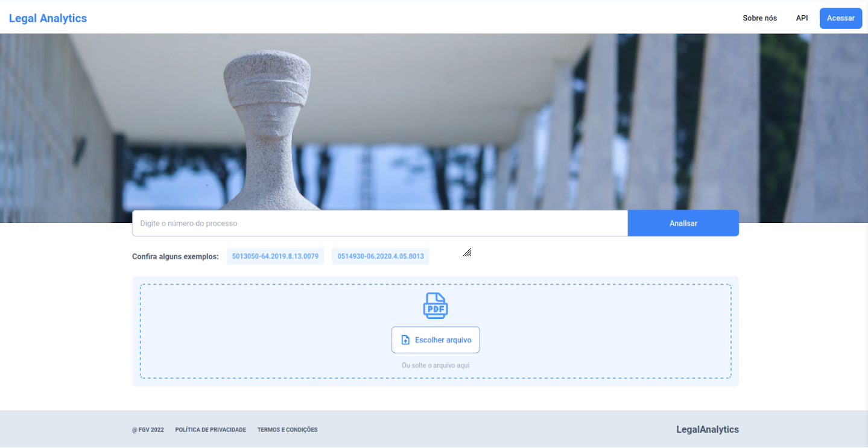
Task: Click the upload icon inside Escolher arquivo
Action: tap(406, 340)
